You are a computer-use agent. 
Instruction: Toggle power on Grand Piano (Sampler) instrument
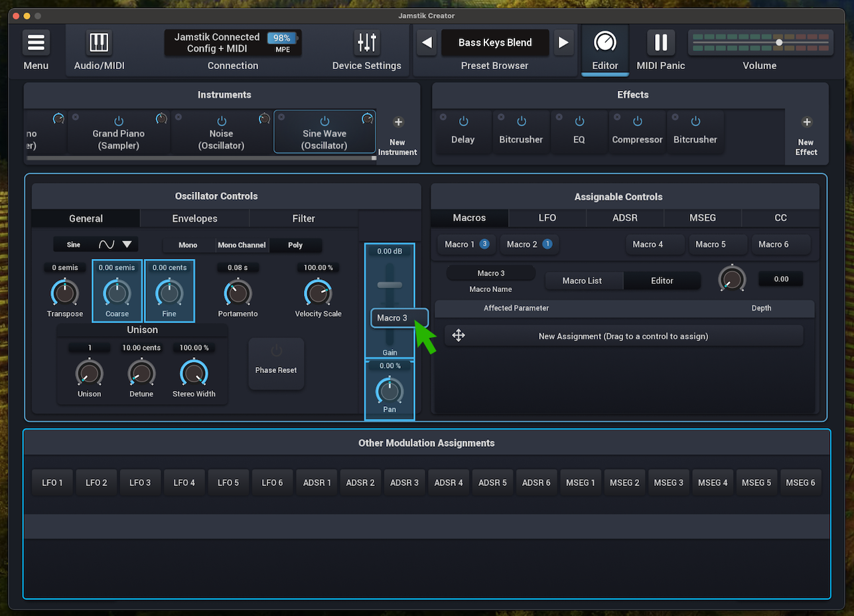[119, 121]
